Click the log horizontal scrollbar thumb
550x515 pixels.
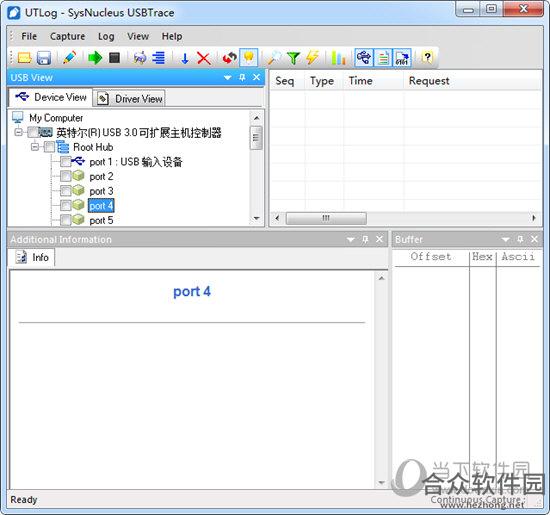(x=326, y=218)
